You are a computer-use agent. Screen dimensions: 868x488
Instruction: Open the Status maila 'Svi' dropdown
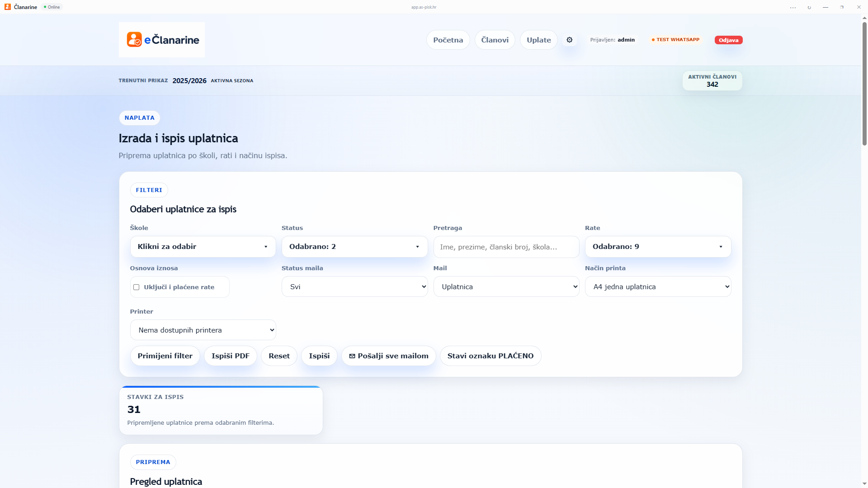pyautogui.click(x=354, y=286)
